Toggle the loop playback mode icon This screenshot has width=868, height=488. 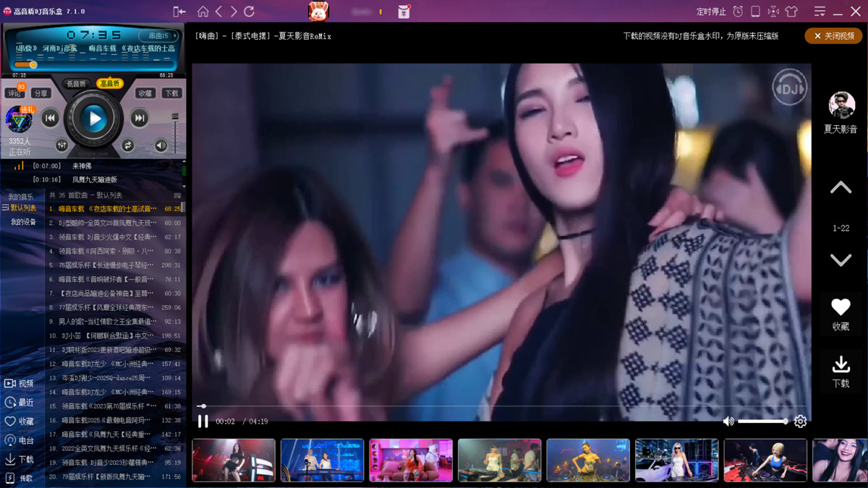128,145
